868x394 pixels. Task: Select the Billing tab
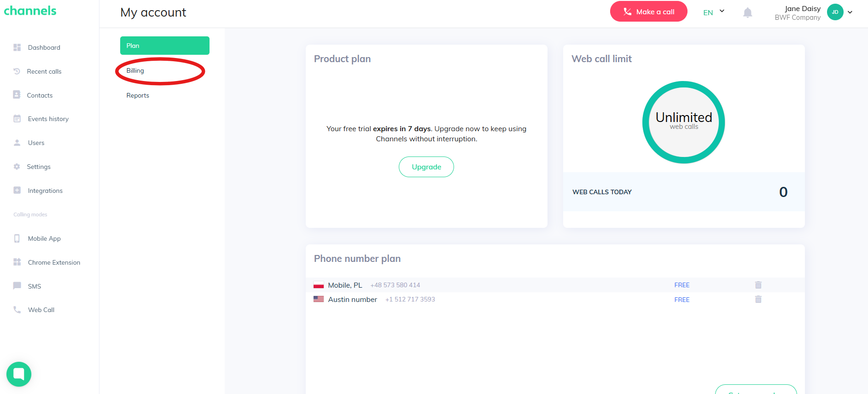click(x=135, y=71)
